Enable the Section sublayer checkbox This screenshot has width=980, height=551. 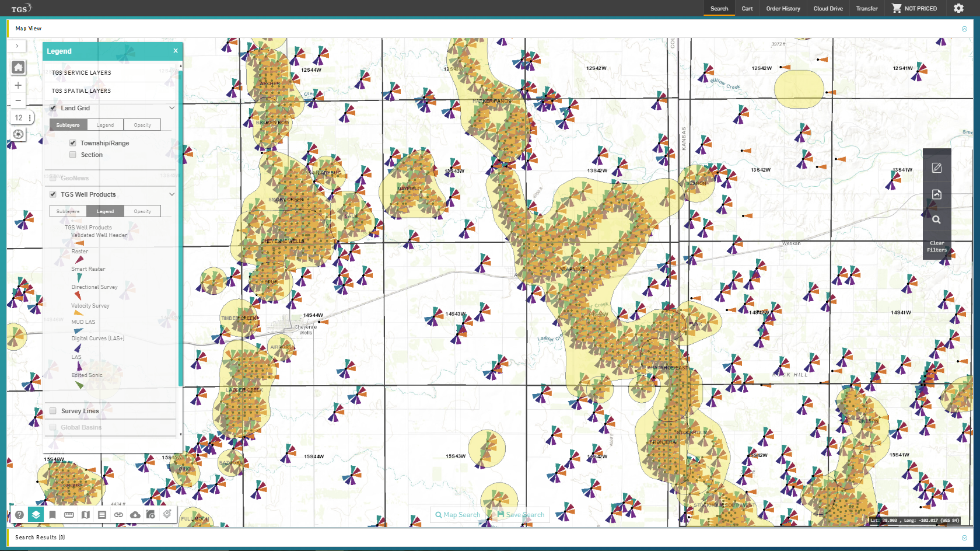(73, 155)
